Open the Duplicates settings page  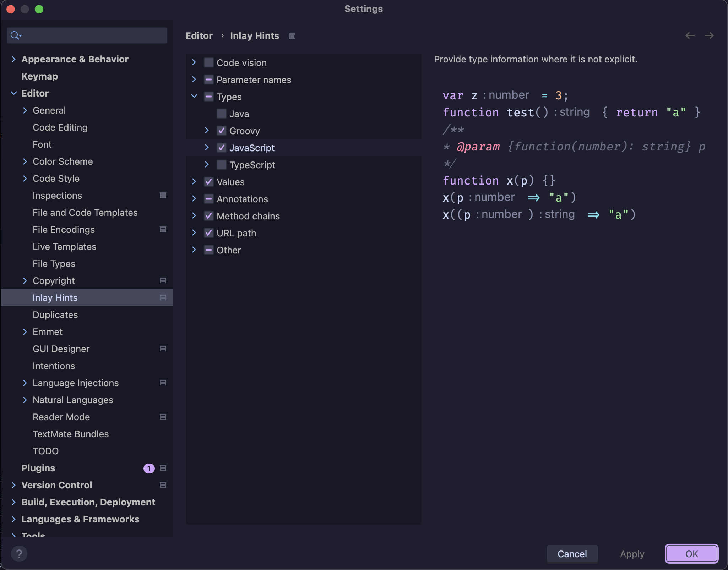[55, 315]
